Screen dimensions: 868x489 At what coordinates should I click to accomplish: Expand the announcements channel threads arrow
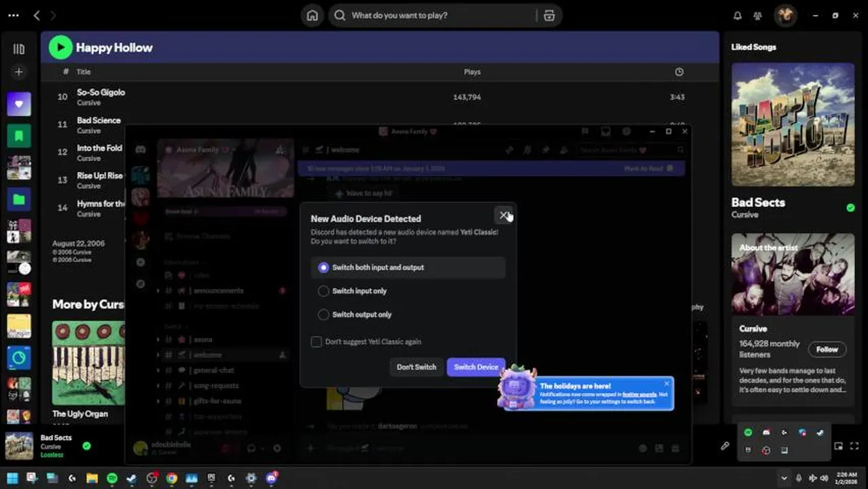click(159, 291)
